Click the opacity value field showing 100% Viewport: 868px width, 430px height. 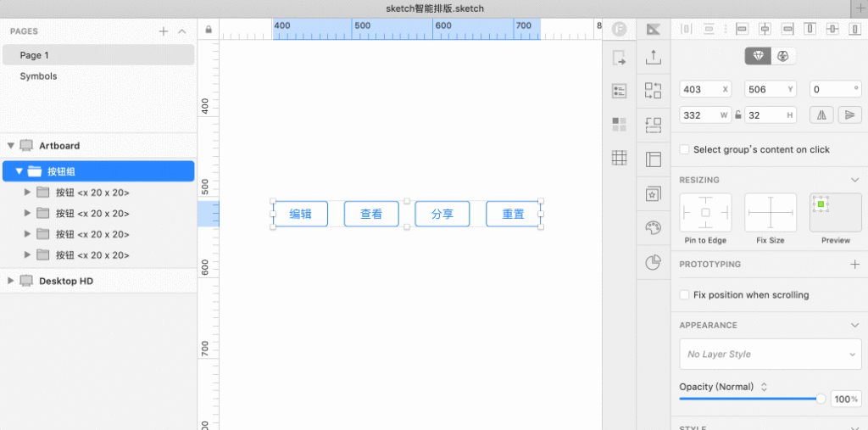click(x=846, y=399)
